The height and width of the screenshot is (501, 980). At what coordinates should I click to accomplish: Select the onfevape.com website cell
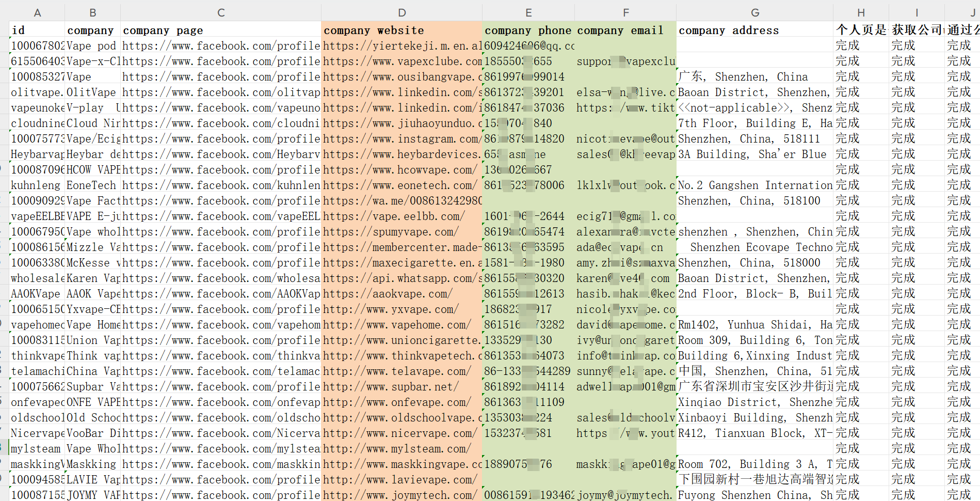tap(402, 402)
